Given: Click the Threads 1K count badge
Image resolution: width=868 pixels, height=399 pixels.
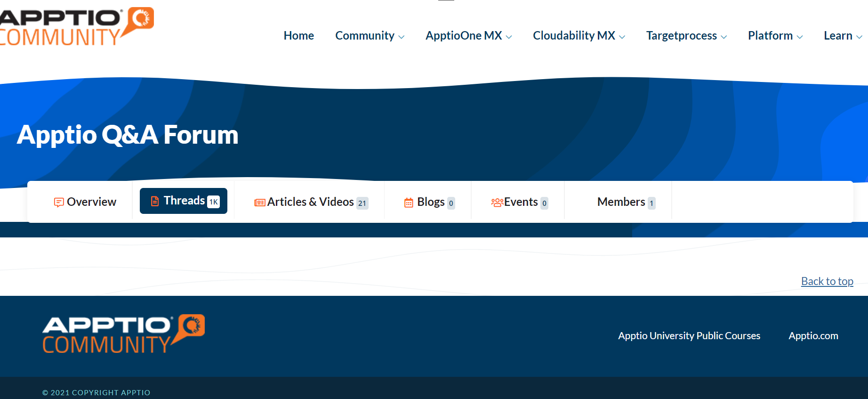Looking at the screenshot, I should click(214, 202).
